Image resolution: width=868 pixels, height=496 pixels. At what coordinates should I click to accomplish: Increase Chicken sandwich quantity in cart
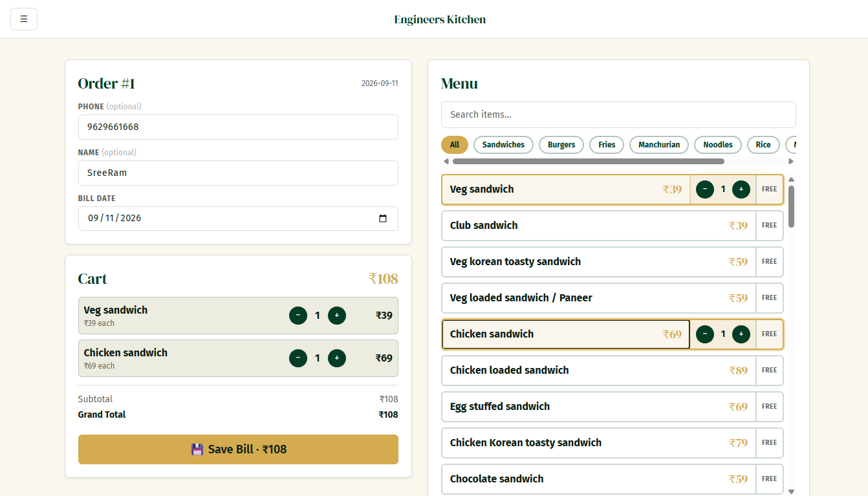coord(337,358)
